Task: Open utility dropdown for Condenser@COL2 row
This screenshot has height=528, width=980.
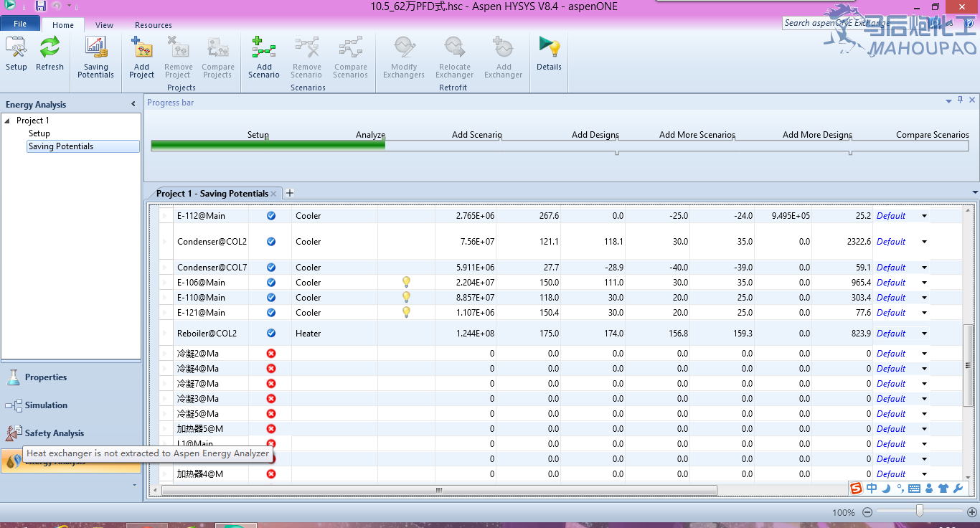Action: 924,242
